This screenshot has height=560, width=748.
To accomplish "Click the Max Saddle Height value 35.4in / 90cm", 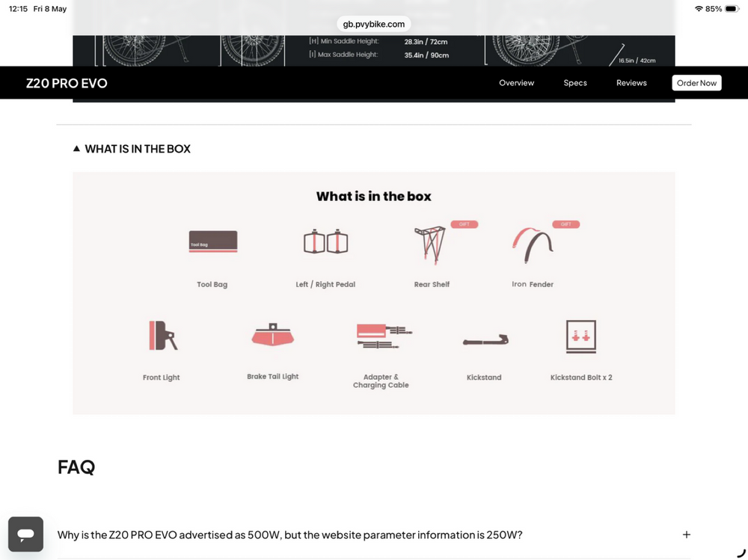I will coord(426,55).
